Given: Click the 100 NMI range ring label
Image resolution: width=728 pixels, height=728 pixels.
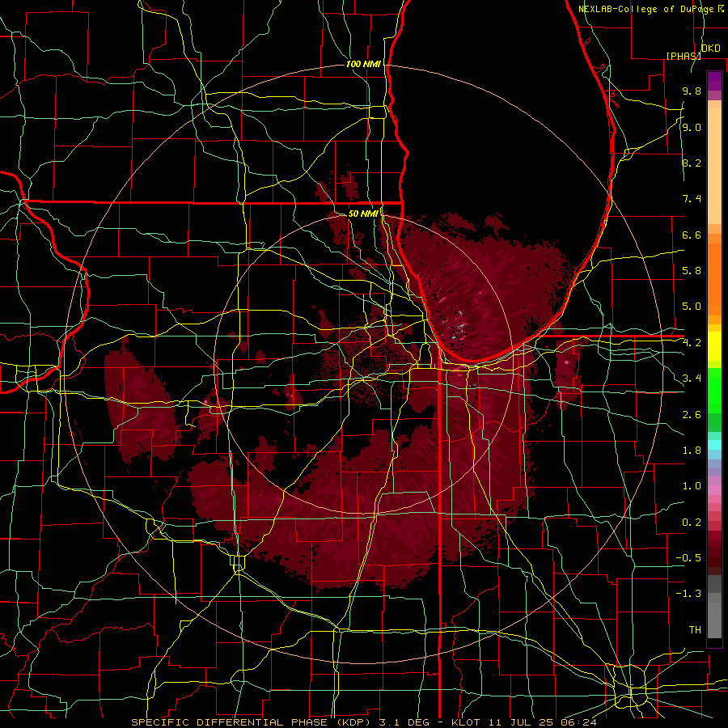Looking at the screenshot, I should (x=363, y=64).
